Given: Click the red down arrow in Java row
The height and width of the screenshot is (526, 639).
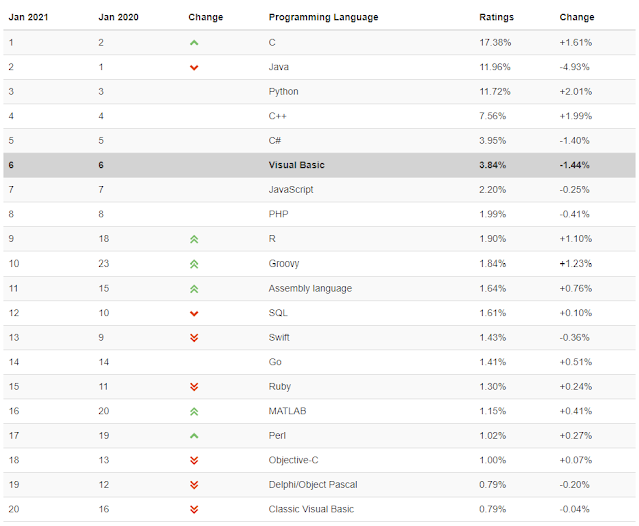Looking at the screenshot, I should [194, 67].
